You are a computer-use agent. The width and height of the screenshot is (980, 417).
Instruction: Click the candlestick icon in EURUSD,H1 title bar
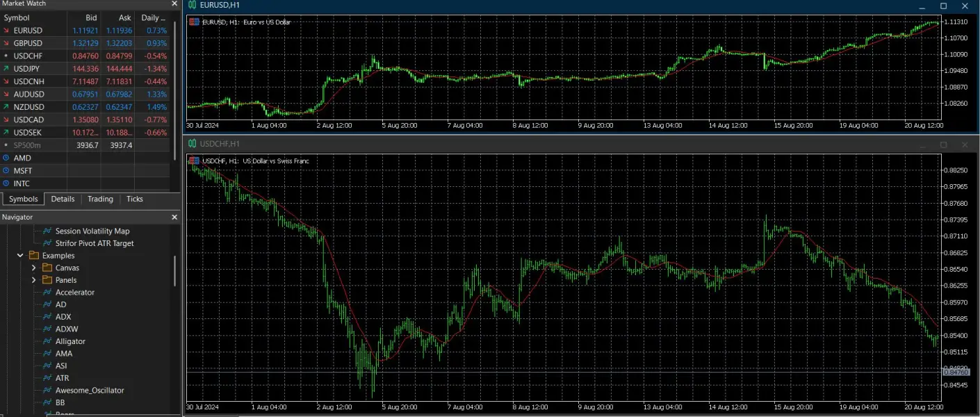pyautogui.click(x=192, y=5)
